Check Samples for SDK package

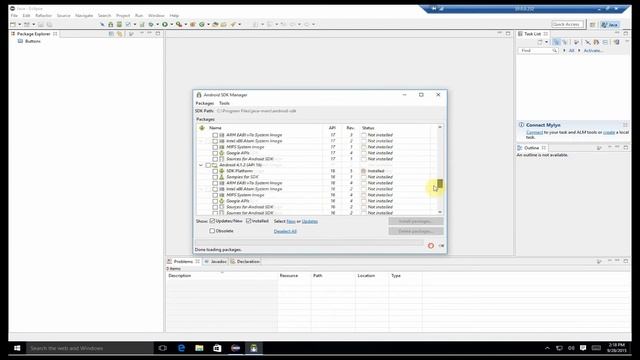215,177
